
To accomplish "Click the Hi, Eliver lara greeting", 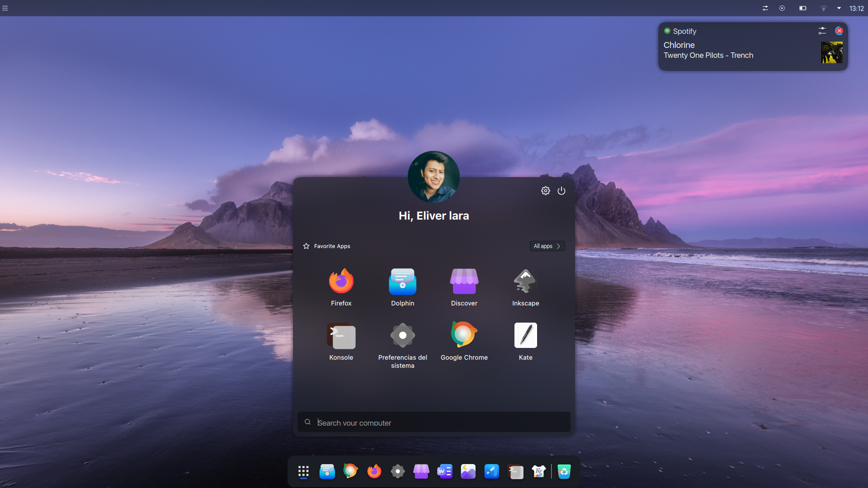I will [x=434, y=216].
